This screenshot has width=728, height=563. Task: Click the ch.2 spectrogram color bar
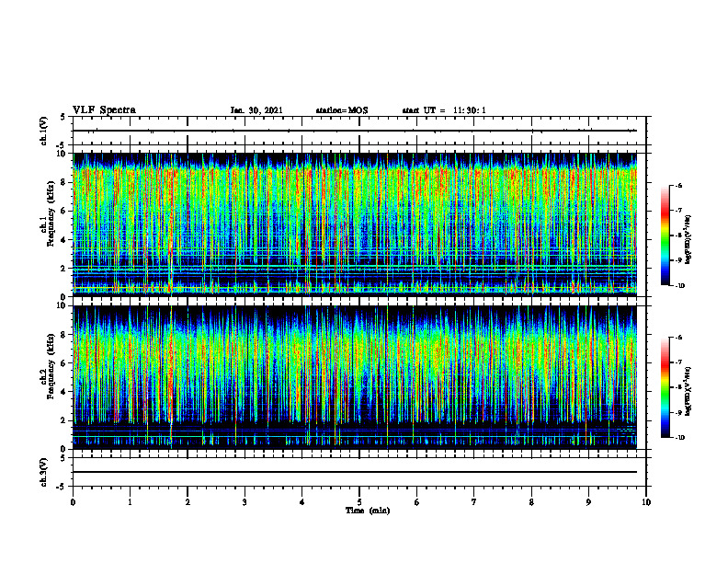665,387
